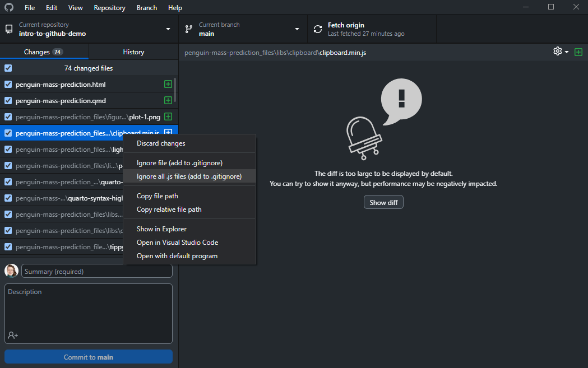Screen dimensions: 588x368
Task: Uncheck penguin-mass-prediction.html file checkbox
Action: [8, 85]
